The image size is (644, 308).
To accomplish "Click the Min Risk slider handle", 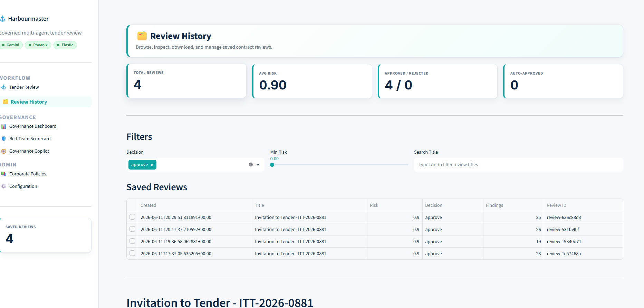I will [x=272, y=165].
